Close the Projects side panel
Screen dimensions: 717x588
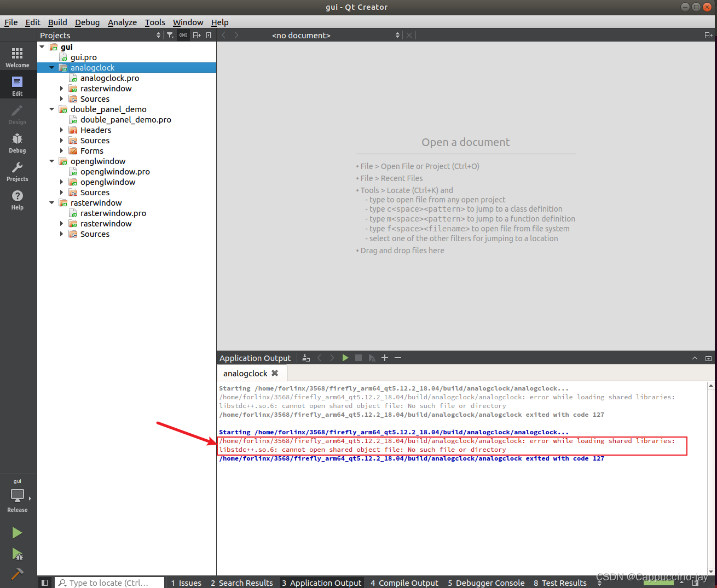pos(209,35)
